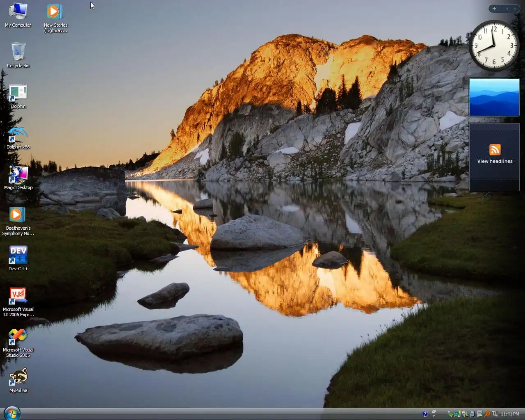Add a gadget with the sidebar plus button

[494, 9]
